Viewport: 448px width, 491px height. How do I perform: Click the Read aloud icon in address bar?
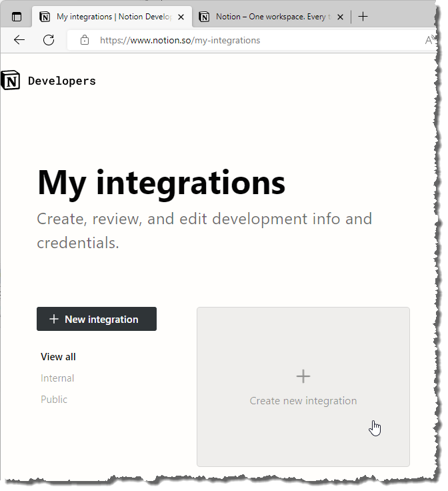(x=430, y=40)
